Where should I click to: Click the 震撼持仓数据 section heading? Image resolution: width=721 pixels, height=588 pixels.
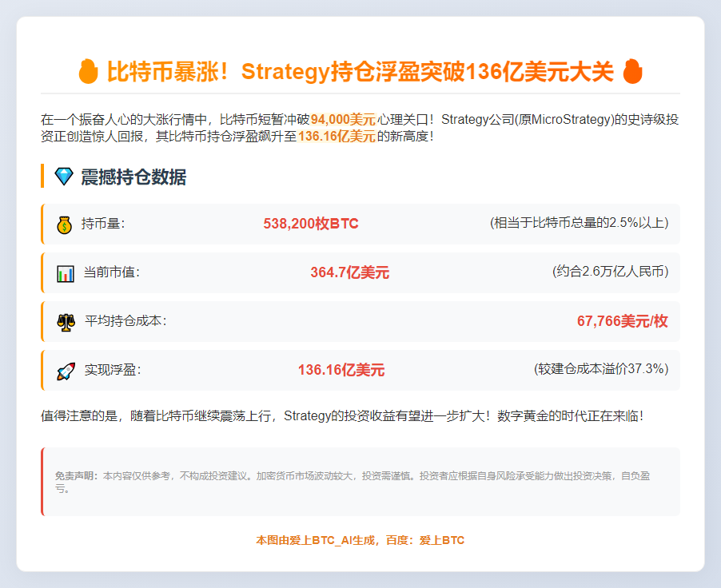(x=133, y=177)
